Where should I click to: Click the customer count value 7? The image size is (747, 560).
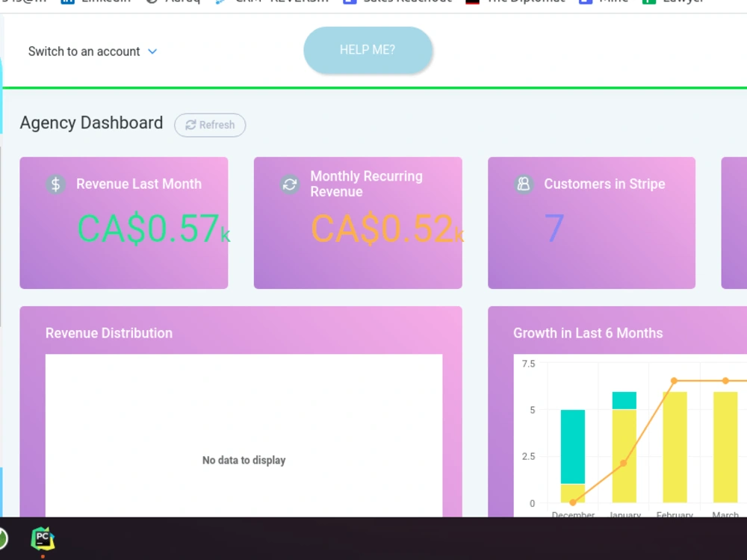click(554, 228)
